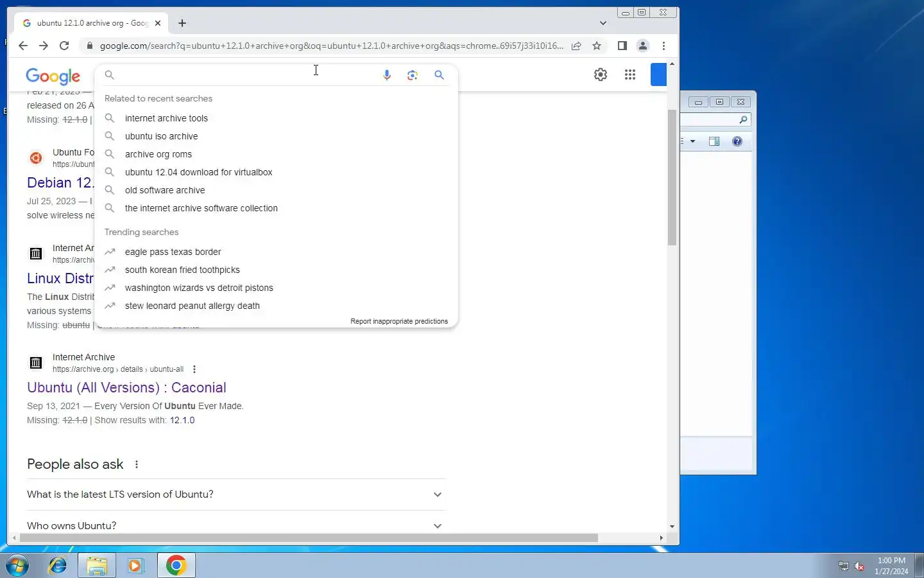Click search magnifier in background Explorer window
Image resolution: width=924 pixels, height=578 pixels.
click(x=743, y=120)
